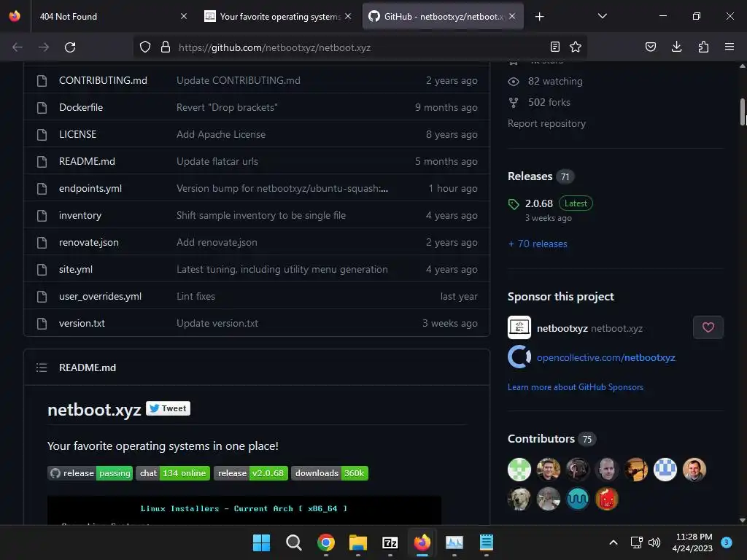Open Contributors section heading
Image resolution: width=747 pixels, height=560 pixels.
[541, 438]
